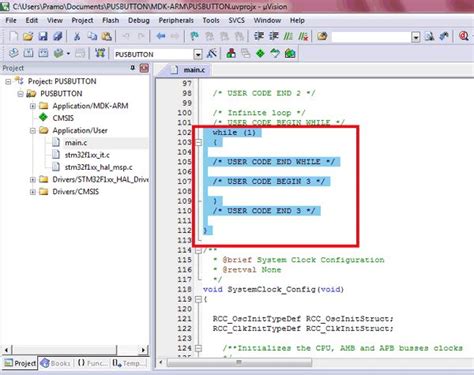Image resolution: width=474 pixels, height=375 pixels.
Task: Start debug session with the red magnifier icon
Action: tap(464, 36)
